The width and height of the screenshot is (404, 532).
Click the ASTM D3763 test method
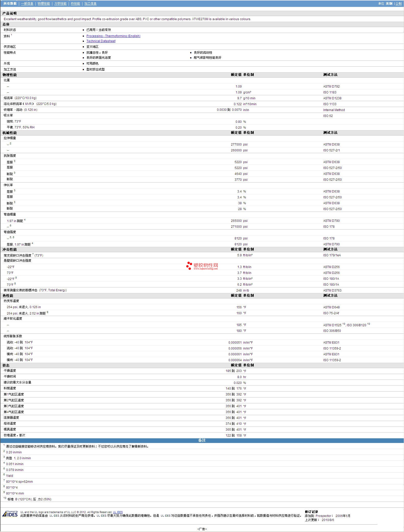[x=332, y=291]
